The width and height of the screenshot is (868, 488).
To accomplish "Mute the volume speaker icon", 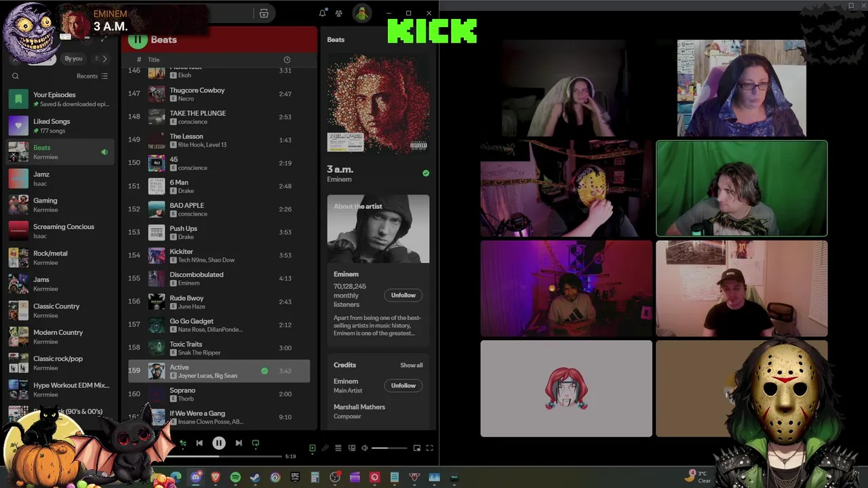I will (364, 448).
